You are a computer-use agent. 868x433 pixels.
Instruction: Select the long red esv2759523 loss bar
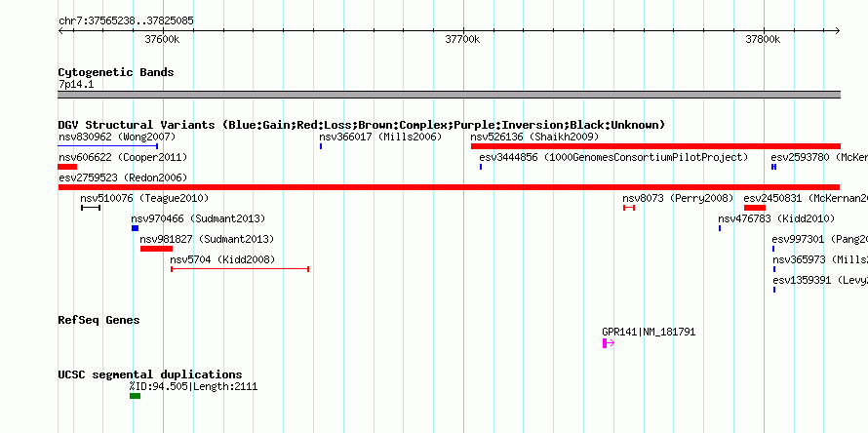coord(449,187)
